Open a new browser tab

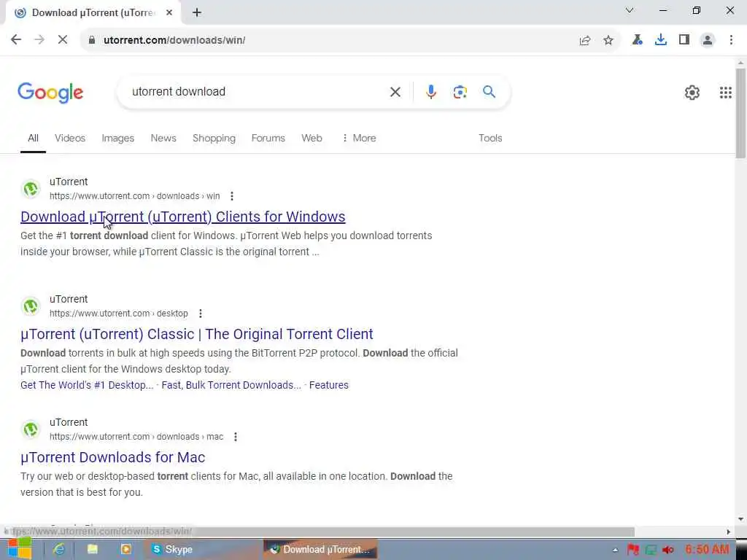coord(197,13)
